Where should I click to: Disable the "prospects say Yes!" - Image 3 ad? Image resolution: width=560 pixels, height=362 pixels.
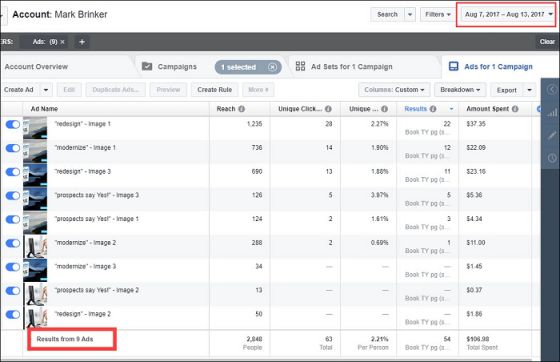(13, 196)
